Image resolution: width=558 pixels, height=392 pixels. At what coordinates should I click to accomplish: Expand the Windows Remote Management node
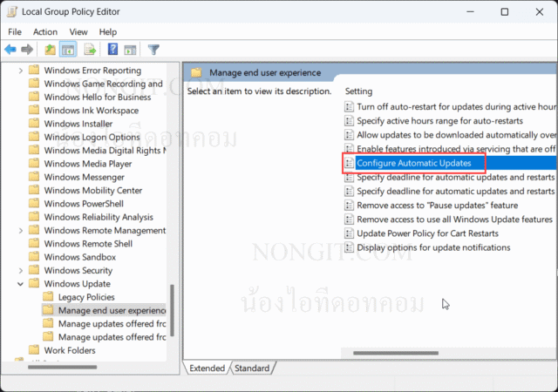point(21,231)
